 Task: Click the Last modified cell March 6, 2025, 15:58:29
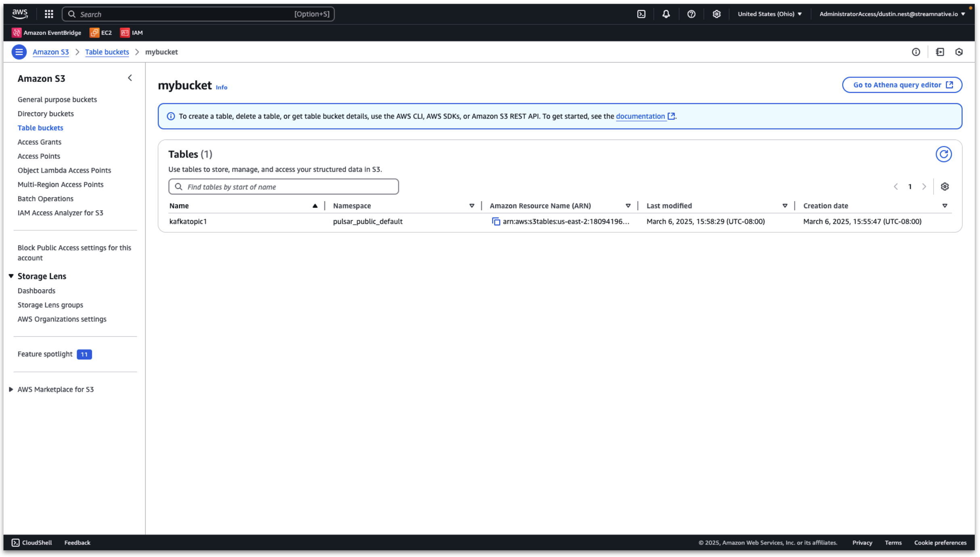[705, 221]
